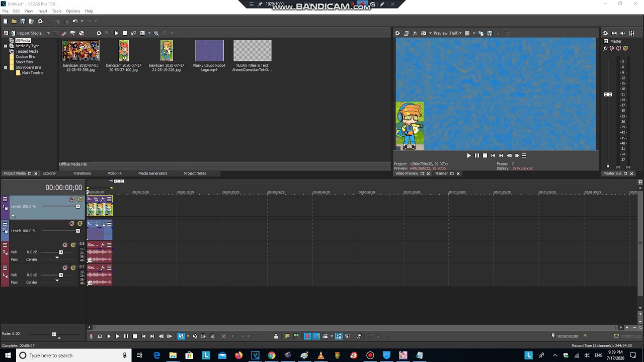
Task: Switch to the Transitions tab
Action: tap(82, 173)
